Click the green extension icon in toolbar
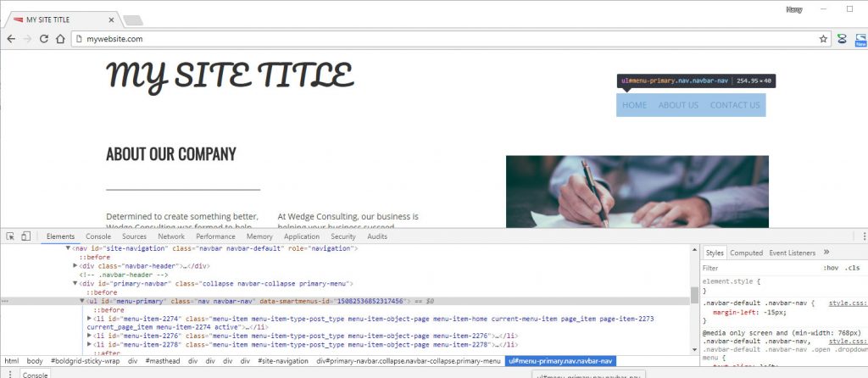This screenshot has width=868, height=378. click(842, 39)
